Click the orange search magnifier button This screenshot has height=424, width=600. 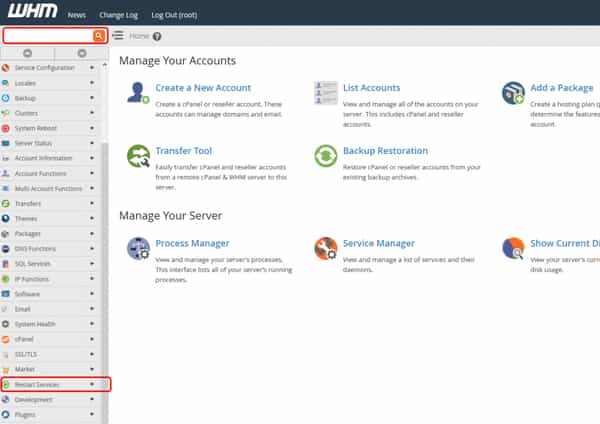coord(99,36)
